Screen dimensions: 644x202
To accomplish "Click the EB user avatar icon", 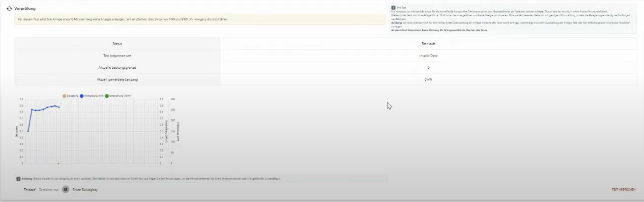I will pyautogui.click(x=65, y=189).
